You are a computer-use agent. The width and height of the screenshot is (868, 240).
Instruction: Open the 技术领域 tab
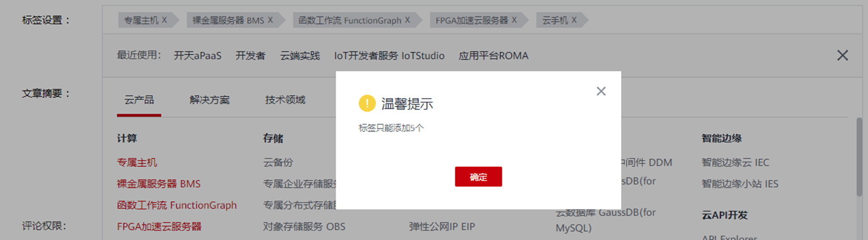285,100
